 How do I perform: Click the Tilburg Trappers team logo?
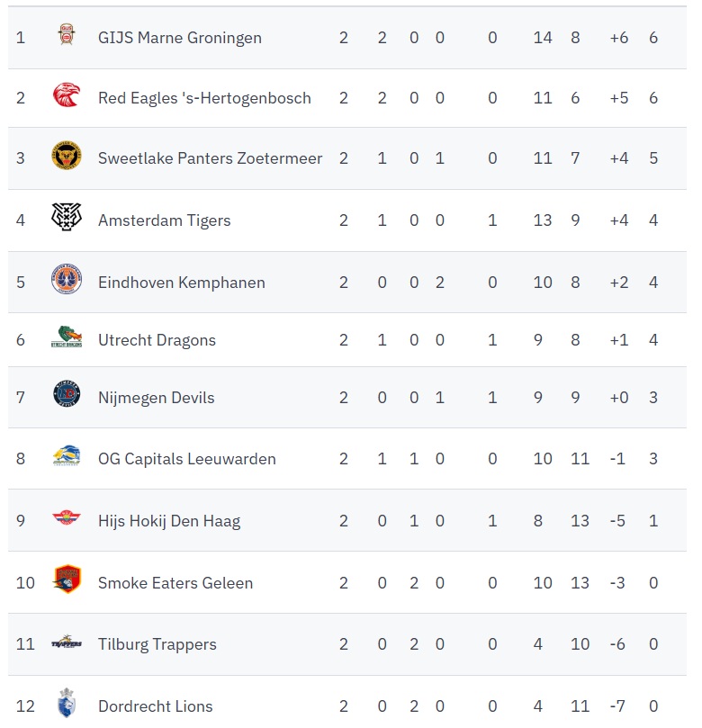coord(66,643)
